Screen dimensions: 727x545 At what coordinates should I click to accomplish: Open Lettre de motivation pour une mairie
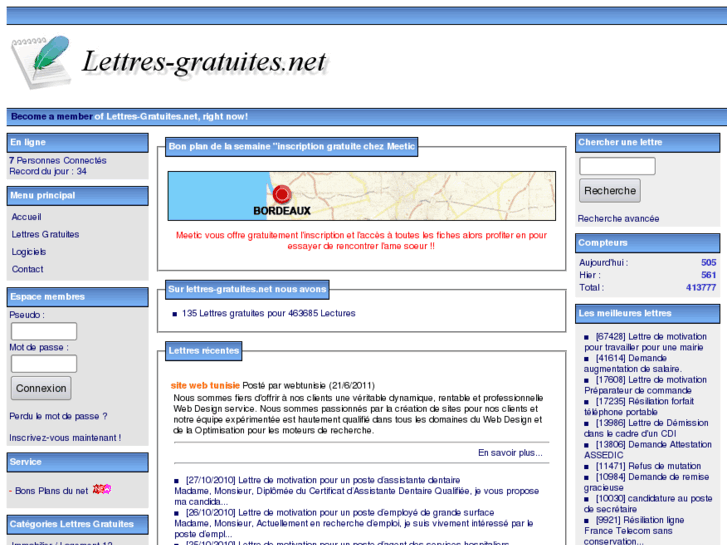click(x=645, y=342)
